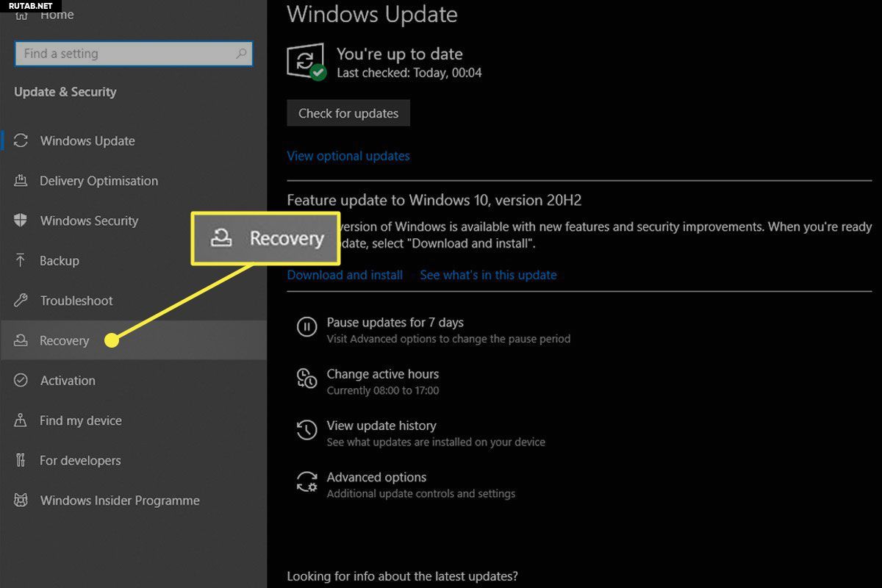
Task: Click the Find my device person icon
Action: pyautogui.click(x=21, y=420)
